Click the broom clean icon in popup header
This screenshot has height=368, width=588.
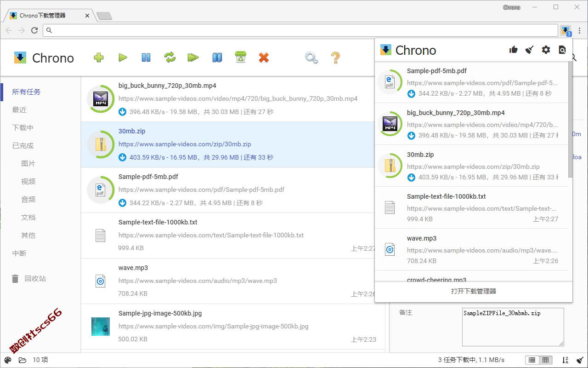(530, 50)
